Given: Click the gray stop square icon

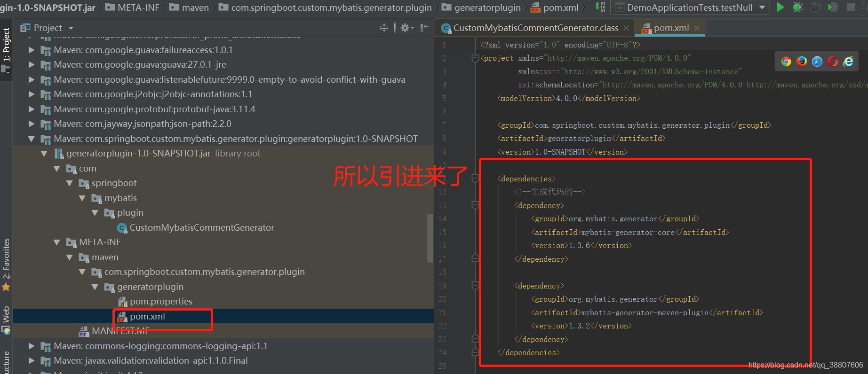Looking at the screenshot, I should [x=851, y=7].
